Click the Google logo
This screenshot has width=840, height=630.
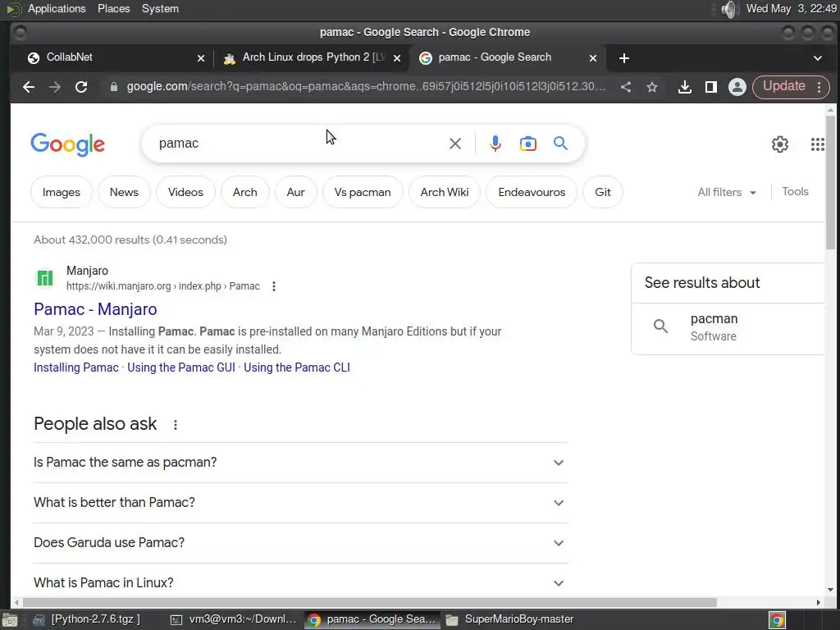click(x=67, y=144)
